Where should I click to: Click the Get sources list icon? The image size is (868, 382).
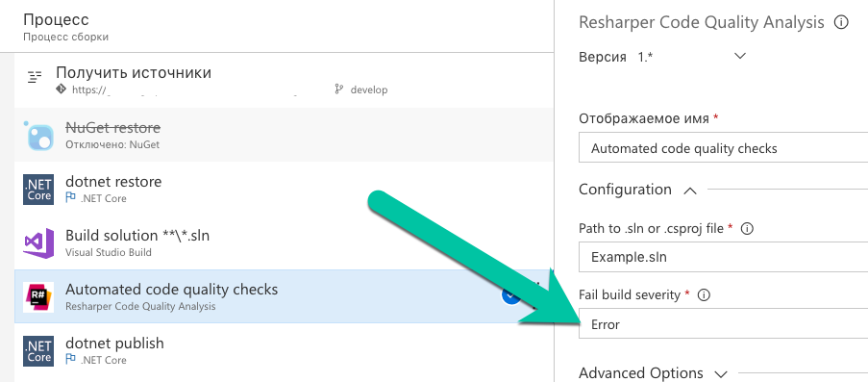pos(35,77)
